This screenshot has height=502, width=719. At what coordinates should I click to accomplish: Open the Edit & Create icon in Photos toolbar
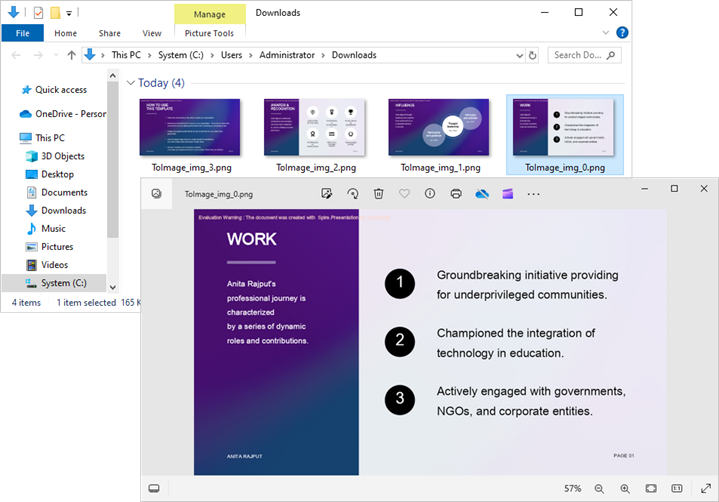tap(326, 194)
